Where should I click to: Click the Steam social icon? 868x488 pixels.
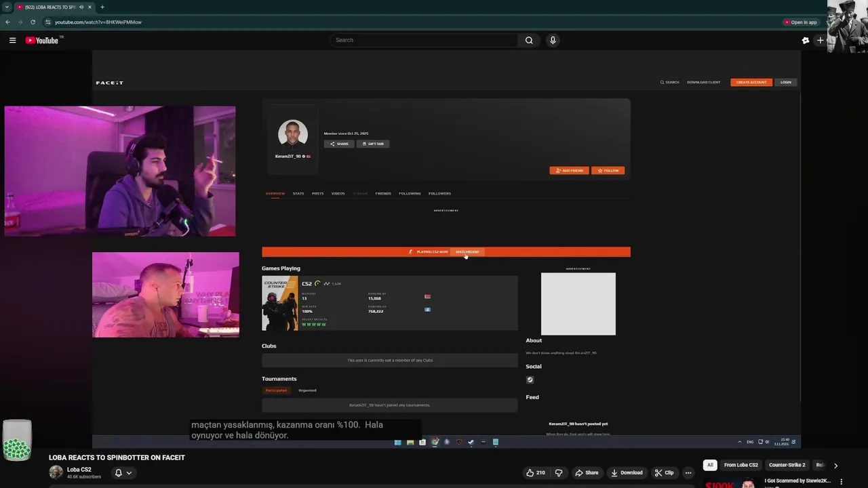(x=530, y=380)
